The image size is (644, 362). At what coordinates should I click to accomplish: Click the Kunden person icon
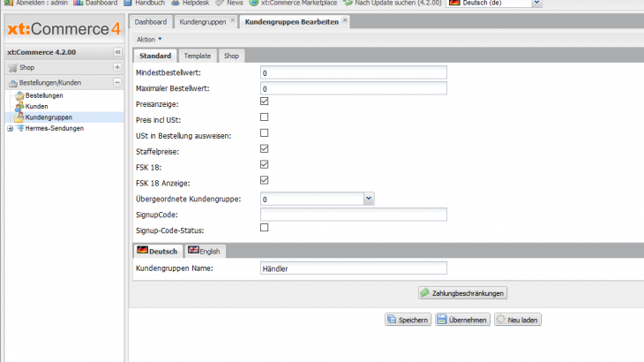tap(19, 107)
